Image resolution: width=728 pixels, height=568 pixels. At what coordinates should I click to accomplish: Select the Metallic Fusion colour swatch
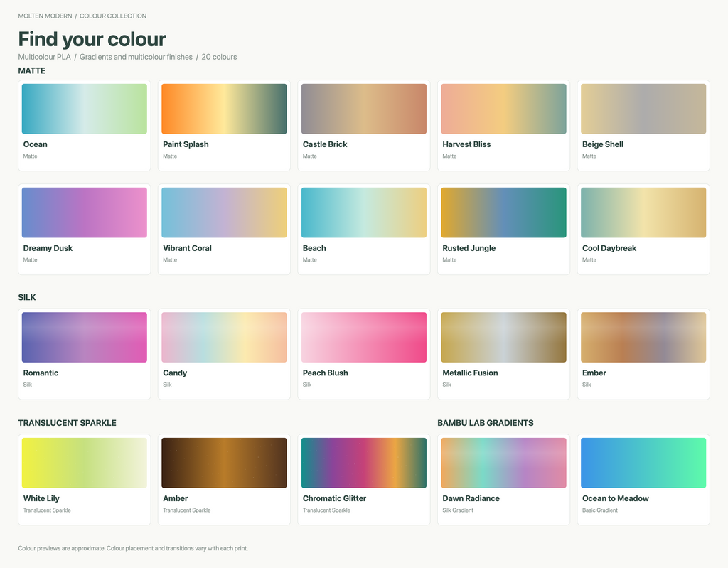(x=504, y=337)
